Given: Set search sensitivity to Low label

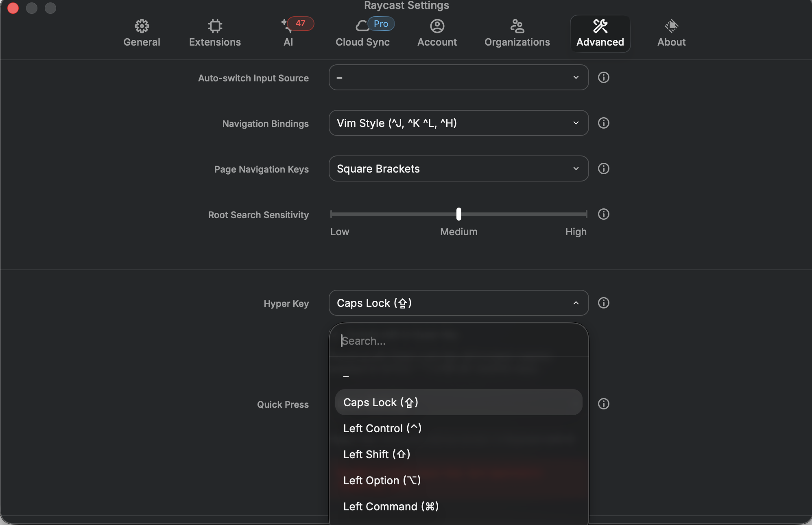Looking at the screenshot, I should 340,232.
